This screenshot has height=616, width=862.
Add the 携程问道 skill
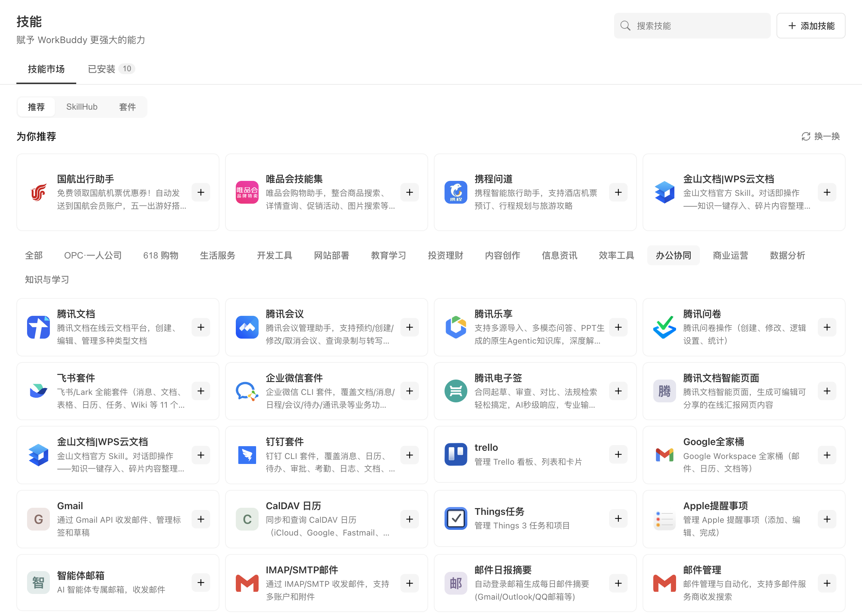click(x=618, y=192)
